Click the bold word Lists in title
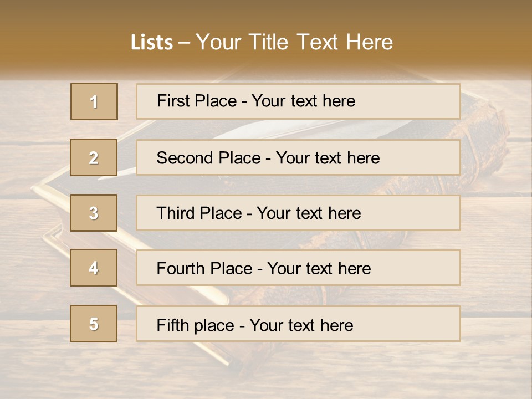 [151, 42]
